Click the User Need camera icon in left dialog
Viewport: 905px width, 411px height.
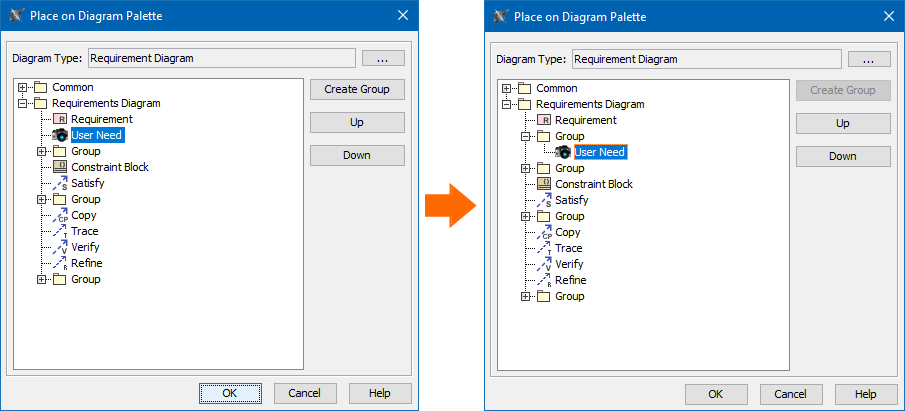(60, 135)
